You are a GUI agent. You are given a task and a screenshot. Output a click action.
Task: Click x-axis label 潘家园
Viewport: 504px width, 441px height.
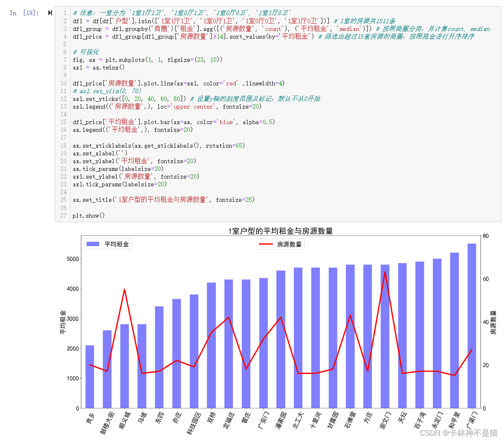(281, 421)
